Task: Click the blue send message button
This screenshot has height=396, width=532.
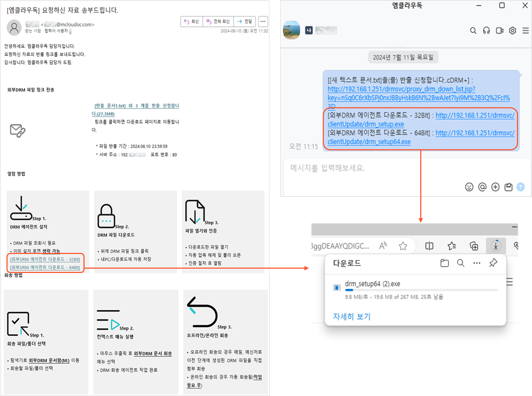Action: pos(521,187)
